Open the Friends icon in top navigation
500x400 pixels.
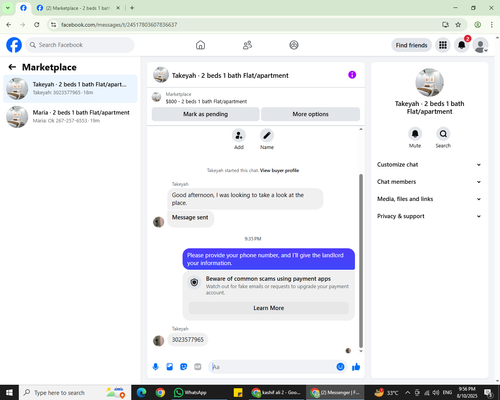tap(247, 45)
